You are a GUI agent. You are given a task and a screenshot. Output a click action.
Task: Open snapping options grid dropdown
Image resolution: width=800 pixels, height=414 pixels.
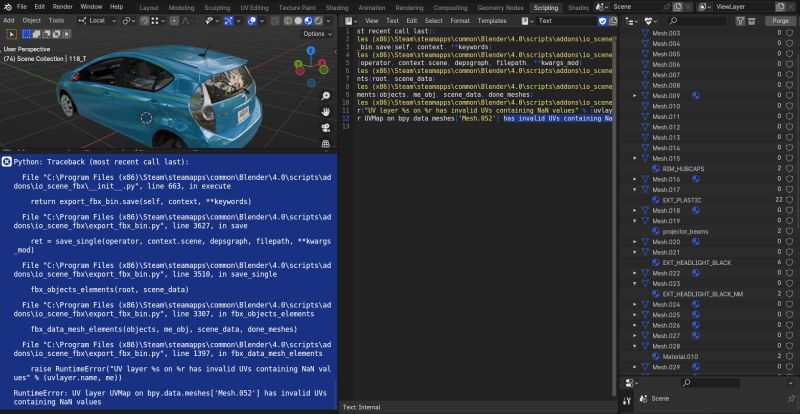pos(157,20)
